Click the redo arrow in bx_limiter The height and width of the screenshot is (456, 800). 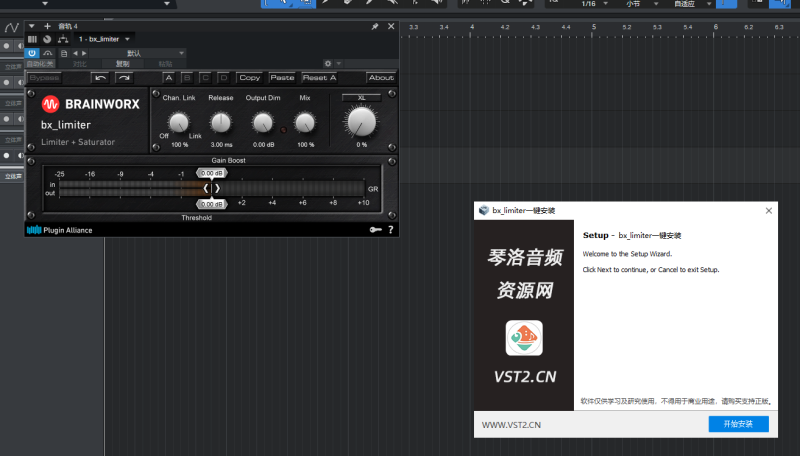[x=124, y=77]
